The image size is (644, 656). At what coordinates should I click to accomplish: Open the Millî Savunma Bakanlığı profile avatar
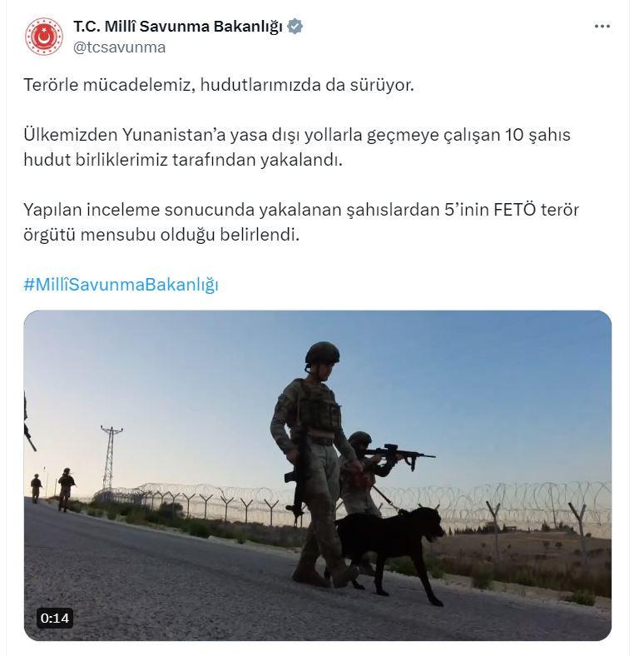point(44,37)
